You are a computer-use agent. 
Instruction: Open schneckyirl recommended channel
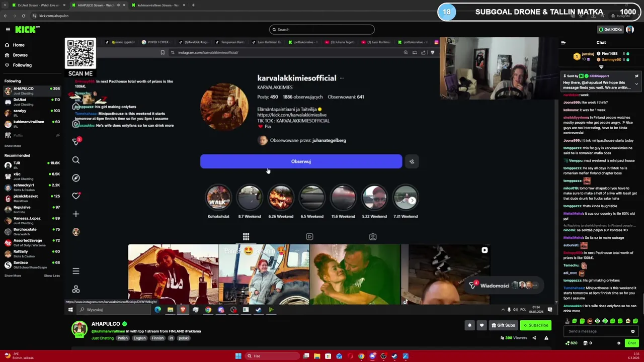pos(31,188)
